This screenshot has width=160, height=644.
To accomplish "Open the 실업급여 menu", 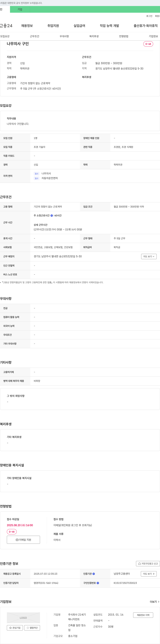I will click(x=79, y=26).
